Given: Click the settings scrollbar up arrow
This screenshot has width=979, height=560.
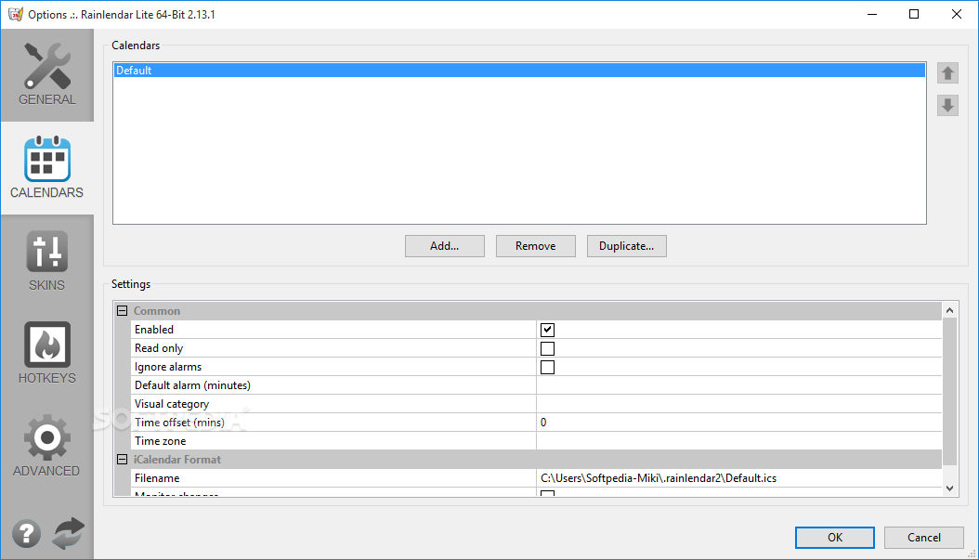Looking at the screenshot, I should (x=949, y=309).
